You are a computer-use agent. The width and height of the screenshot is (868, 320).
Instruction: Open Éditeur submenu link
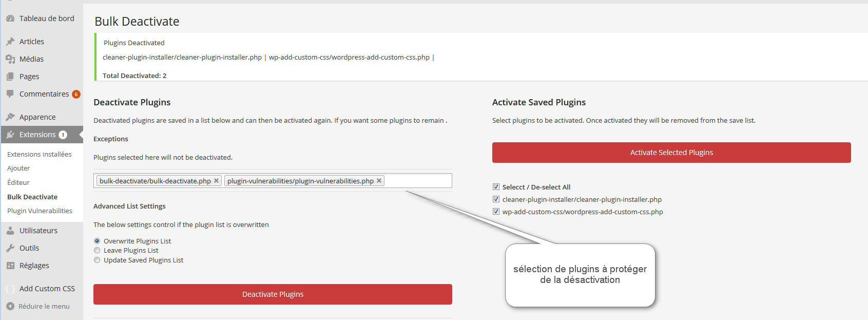click(x=18, y=182)
